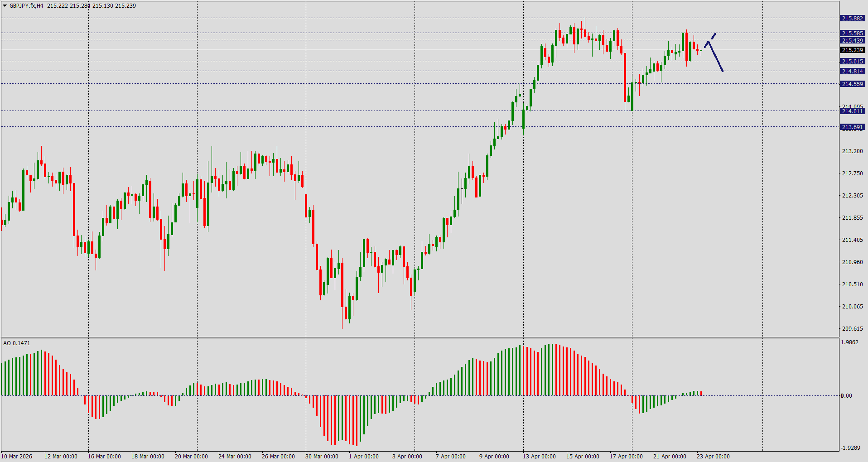
Task: Click the 214.814 level label
Action: (x=853, y=72)
